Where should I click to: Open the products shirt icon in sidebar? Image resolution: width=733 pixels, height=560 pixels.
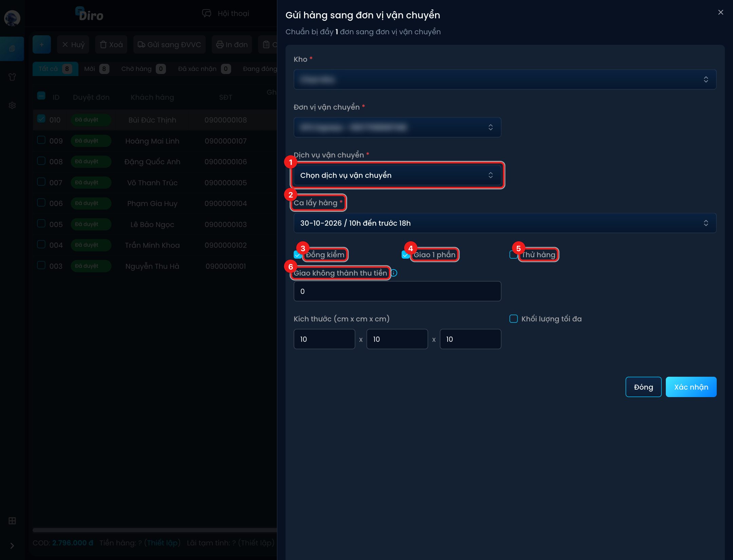click(12, 77)
